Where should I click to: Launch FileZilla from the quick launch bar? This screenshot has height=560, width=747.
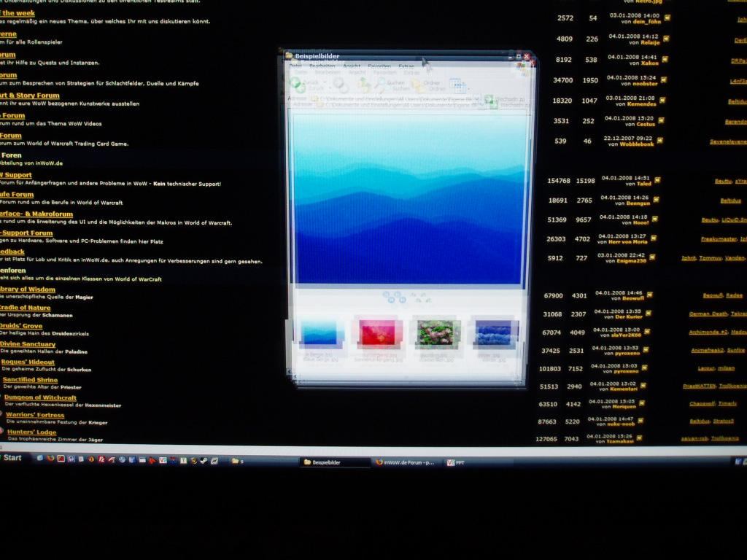pyautogui.click(x=101, y=459)
